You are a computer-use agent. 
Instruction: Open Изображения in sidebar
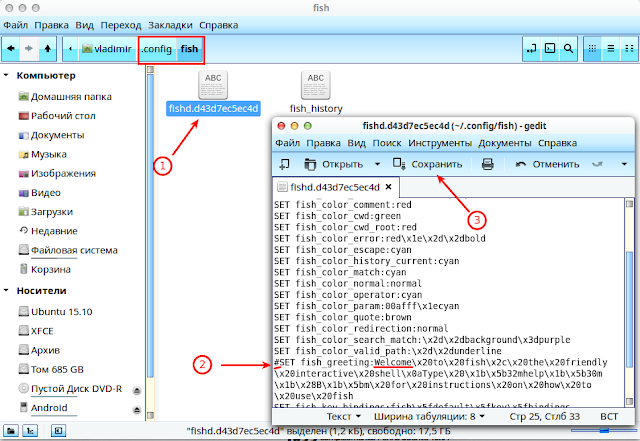(57, 174)
